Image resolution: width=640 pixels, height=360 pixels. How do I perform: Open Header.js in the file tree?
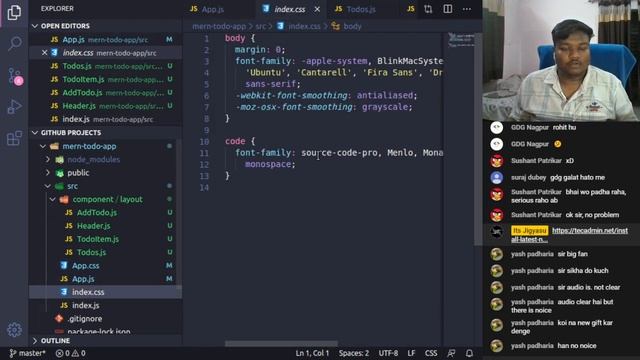coord(93,226)
